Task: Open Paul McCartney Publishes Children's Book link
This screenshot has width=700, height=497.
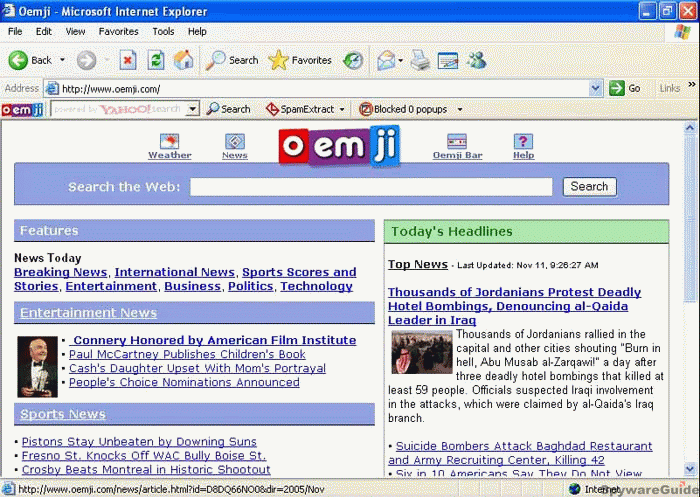Action: [187, 354]
